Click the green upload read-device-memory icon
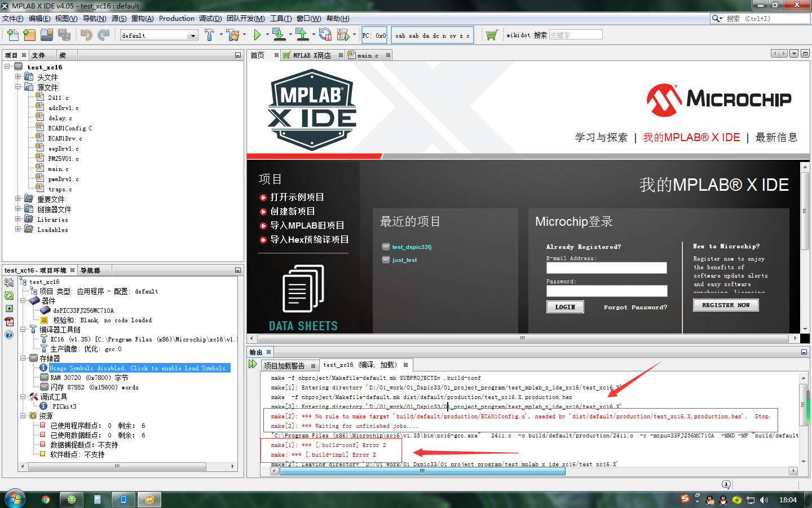This screenshot has width=812, height=508. pyautogui.click(x=302, y=35)
